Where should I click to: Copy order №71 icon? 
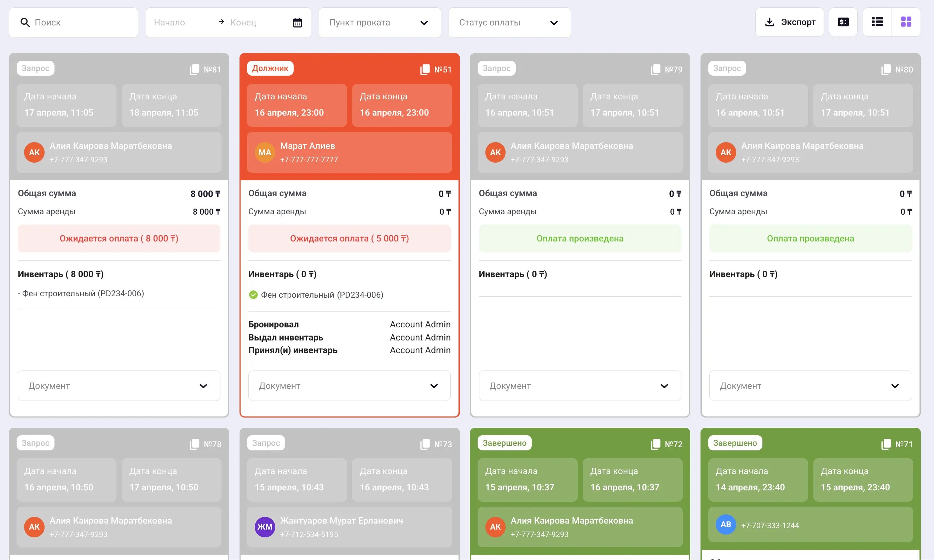click(x=886, y=444)
